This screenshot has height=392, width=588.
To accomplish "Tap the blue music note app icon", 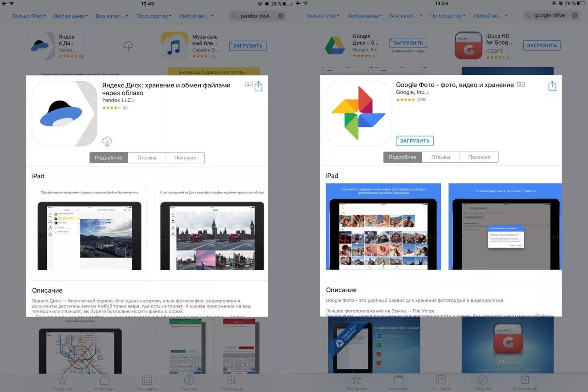I will (174, 46).
